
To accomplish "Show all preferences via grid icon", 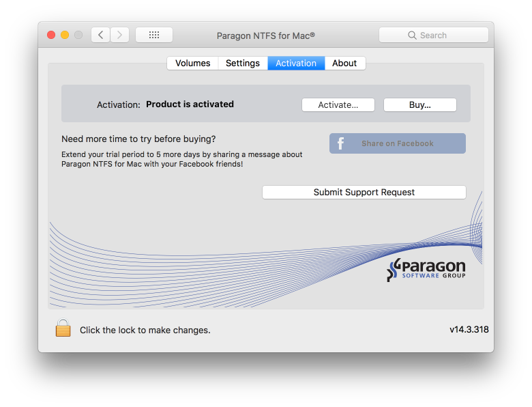I will point(154,35).
